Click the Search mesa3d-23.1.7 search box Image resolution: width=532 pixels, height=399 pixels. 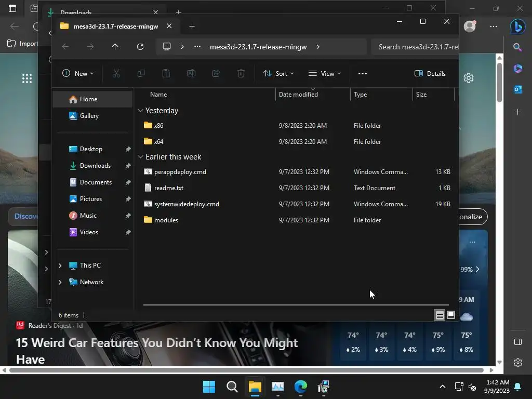coord(415,47)
